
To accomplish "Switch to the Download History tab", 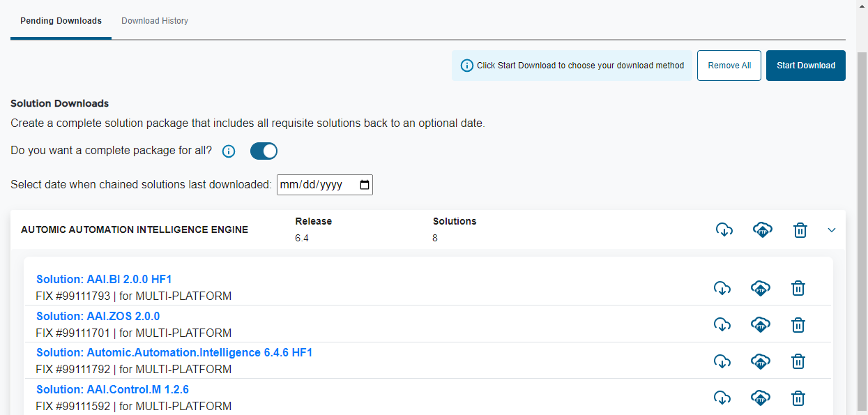I will click(154, 21).
